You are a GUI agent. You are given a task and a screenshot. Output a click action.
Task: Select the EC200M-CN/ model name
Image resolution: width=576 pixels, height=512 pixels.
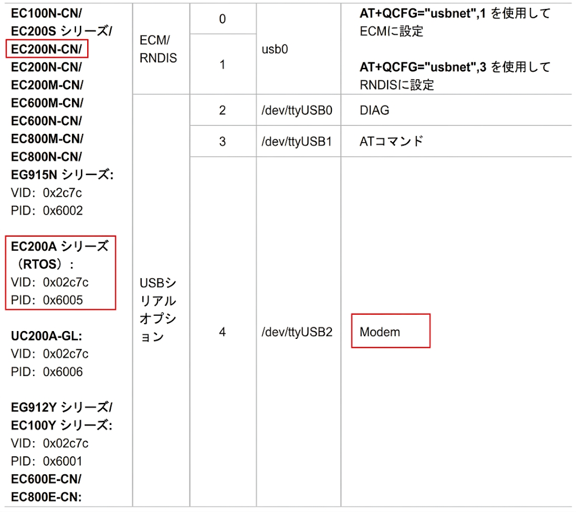(47, 85)
